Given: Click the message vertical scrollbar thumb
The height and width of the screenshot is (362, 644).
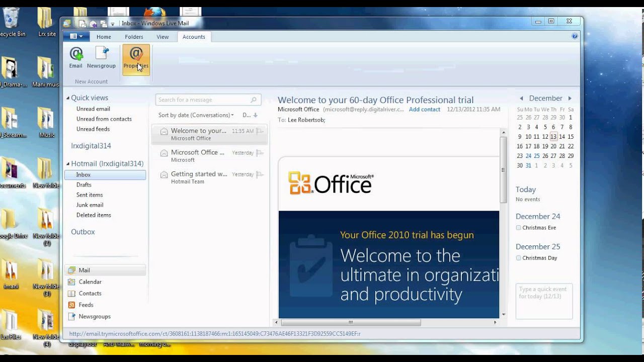Looking at the screenshot, I should point(504,169).
